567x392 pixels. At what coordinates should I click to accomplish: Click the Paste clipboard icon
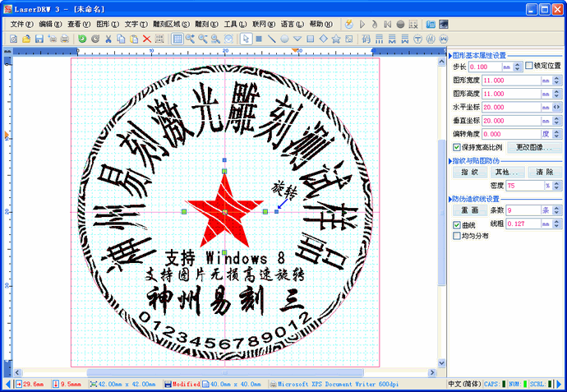click(134, 39)
